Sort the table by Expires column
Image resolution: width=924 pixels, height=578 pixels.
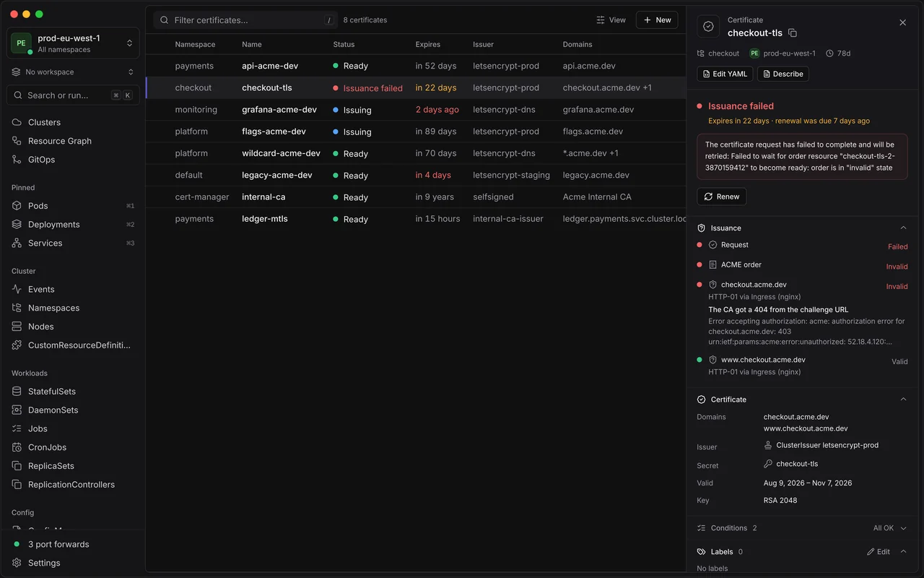[428, 45]
